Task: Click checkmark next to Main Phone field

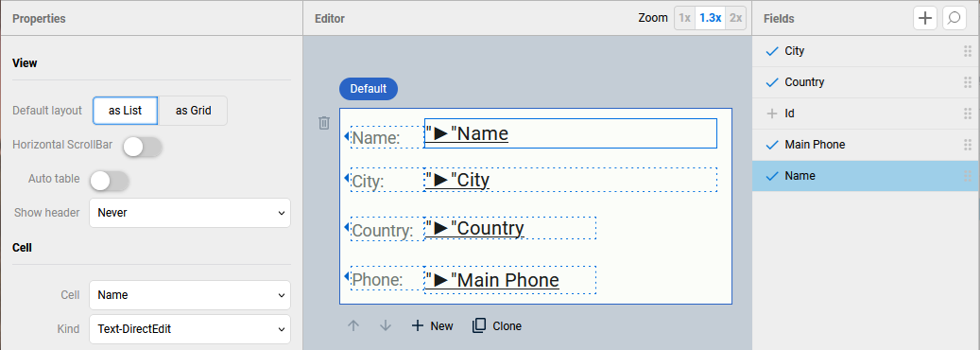Action: [x=771, y=146]
